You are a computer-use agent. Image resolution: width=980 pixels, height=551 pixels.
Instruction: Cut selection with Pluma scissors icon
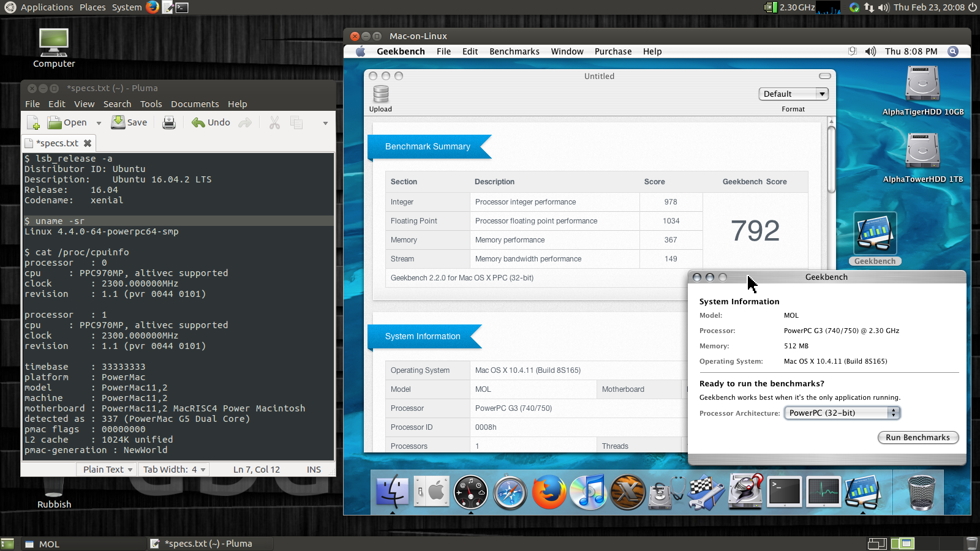pos(274,122)
